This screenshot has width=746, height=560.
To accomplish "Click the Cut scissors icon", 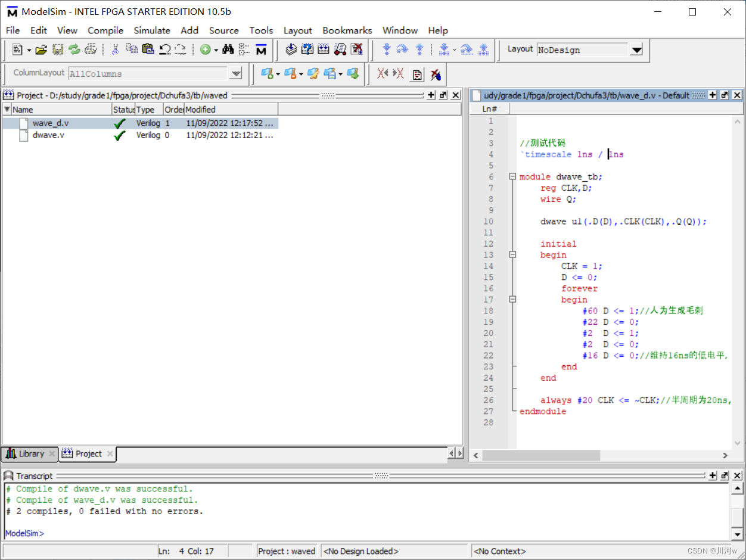I will coord(116,50).
